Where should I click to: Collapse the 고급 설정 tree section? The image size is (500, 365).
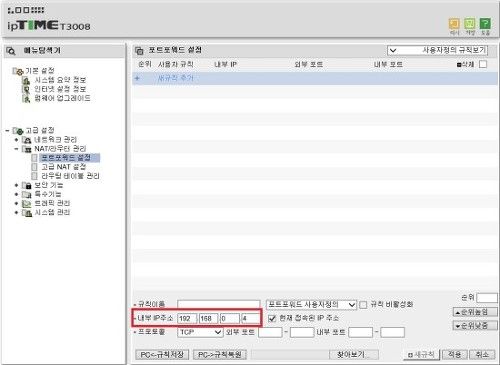[7, 131]
